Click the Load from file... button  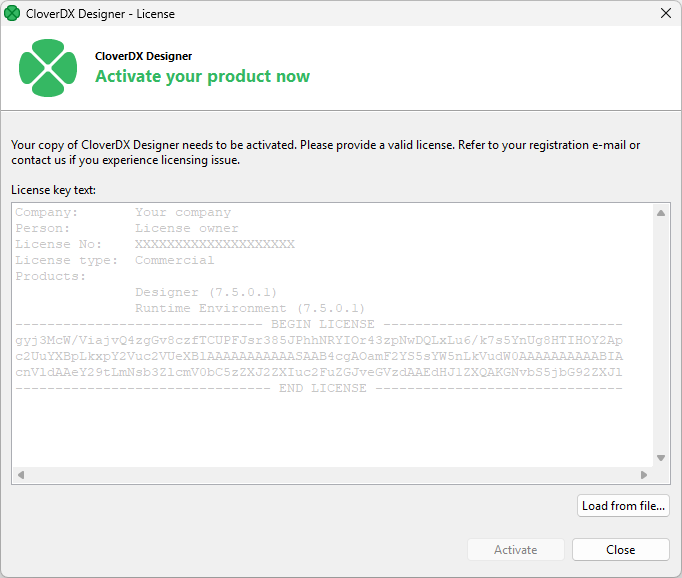(x=623, y=506)
